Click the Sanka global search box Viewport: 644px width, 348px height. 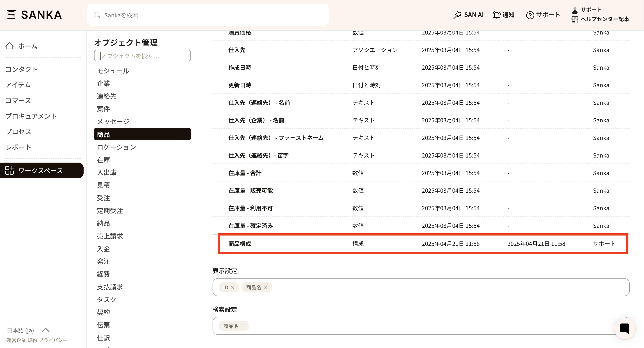pyautogui.click(x=208, y=15)
